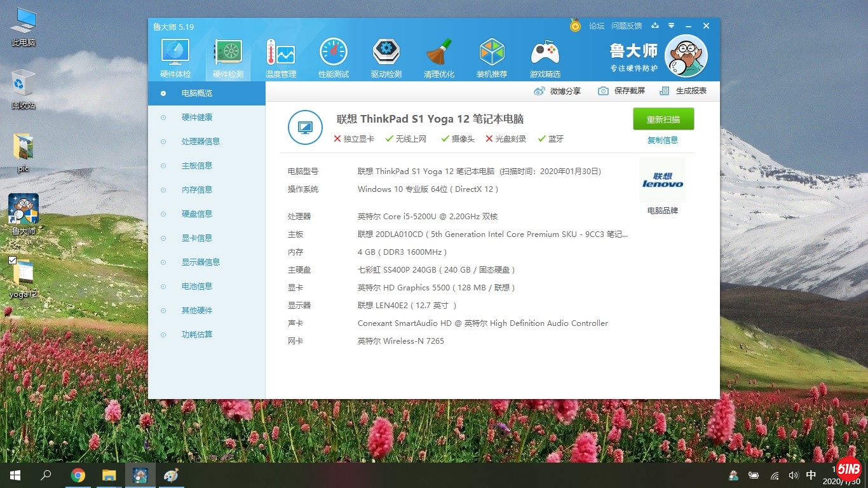868x488 pixels.
Task: Select 硬盘信息 in the sidebar
Action: coord(196,214)
